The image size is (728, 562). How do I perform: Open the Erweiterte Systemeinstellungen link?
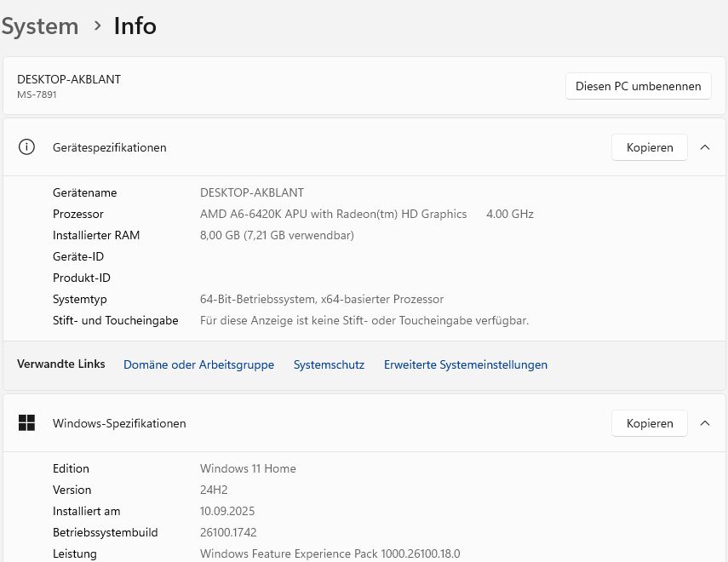(465, 364)
